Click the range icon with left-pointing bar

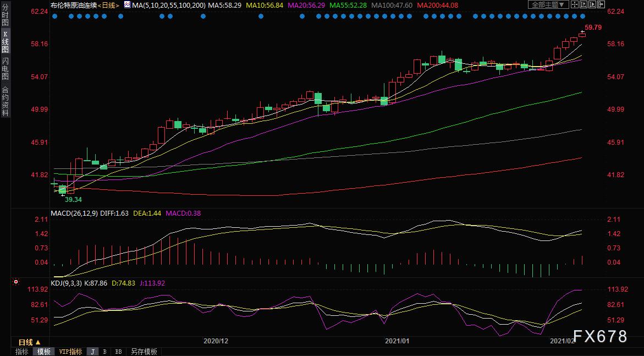point(583,4)
